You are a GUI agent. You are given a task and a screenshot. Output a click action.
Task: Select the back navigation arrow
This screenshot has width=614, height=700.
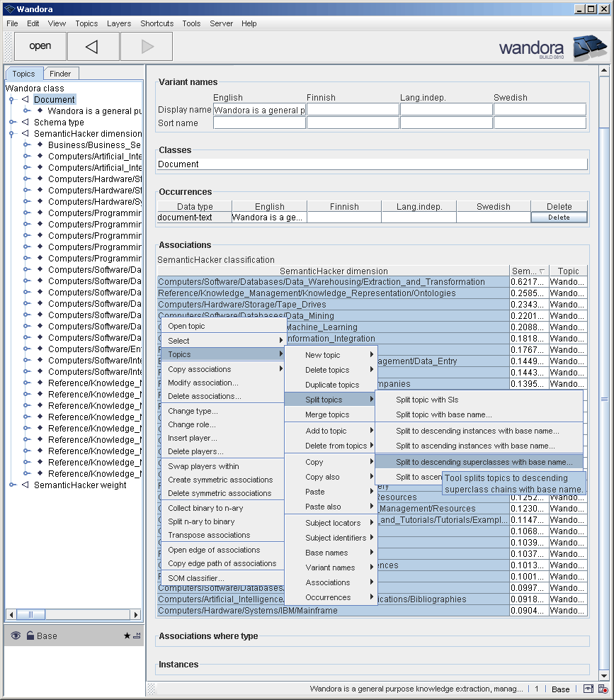pyautogui.click(x=93, y=45)
